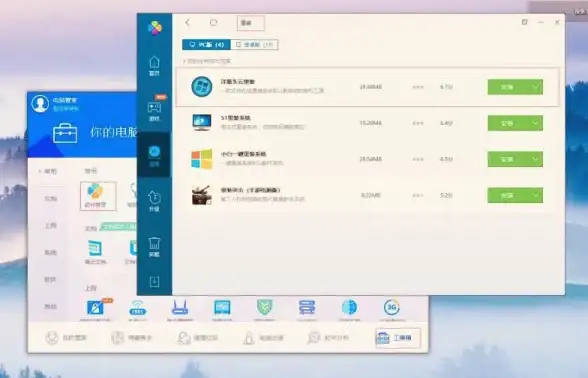
Task: Click the four-color Windows logo app icon
Action: pyautogui.click(x=202, y=159)
